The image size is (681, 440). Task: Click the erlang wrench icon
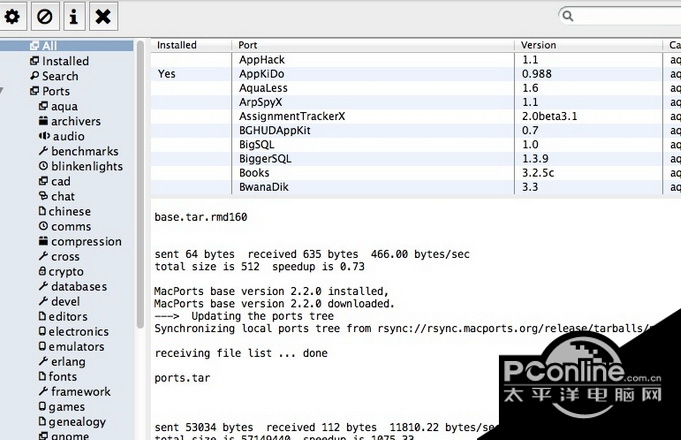[43, 361]
